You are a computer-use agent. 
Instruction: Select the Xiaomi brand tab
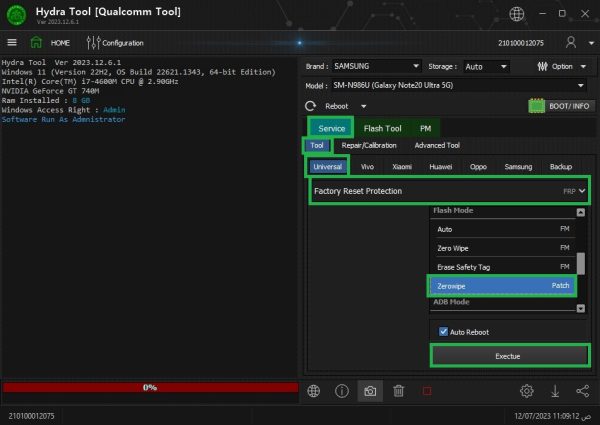point(402,167)
